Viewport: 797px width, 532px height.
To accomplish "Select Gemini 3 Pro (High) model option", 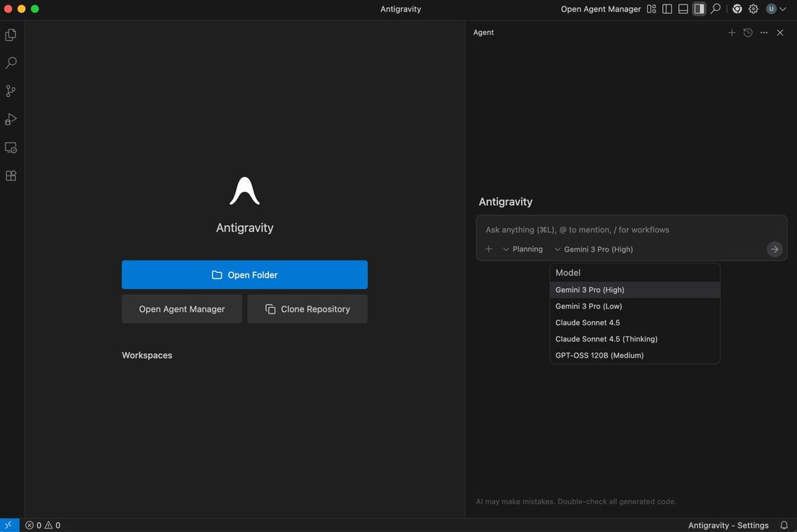I will (635, 290).
